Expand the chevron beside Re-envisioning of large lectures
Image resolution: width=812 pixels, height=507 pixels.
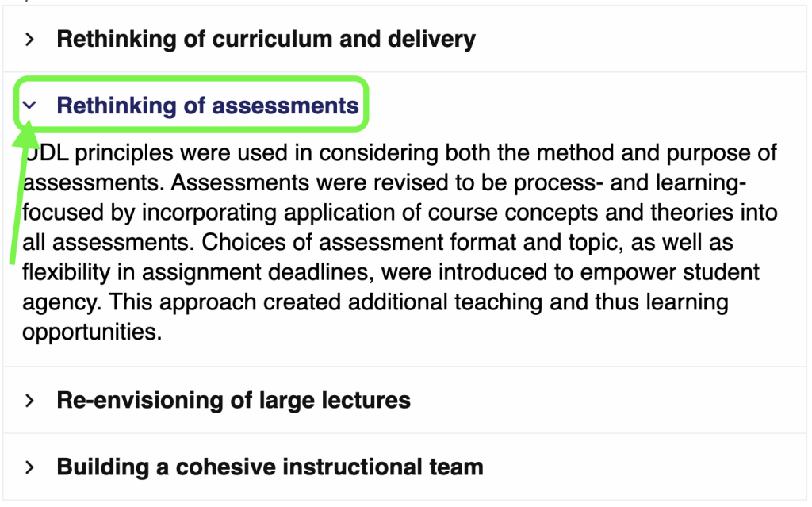[29, 400]
